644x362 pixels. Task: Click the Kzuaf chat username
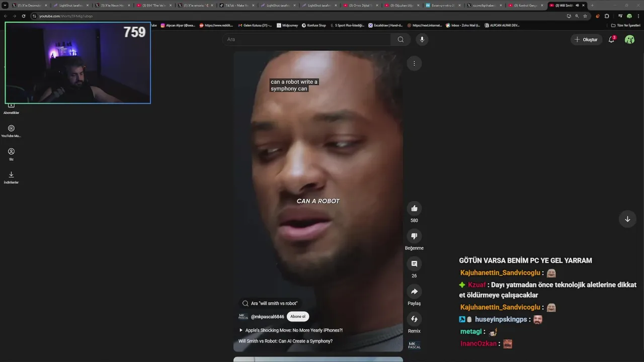[x=477, y=285]
